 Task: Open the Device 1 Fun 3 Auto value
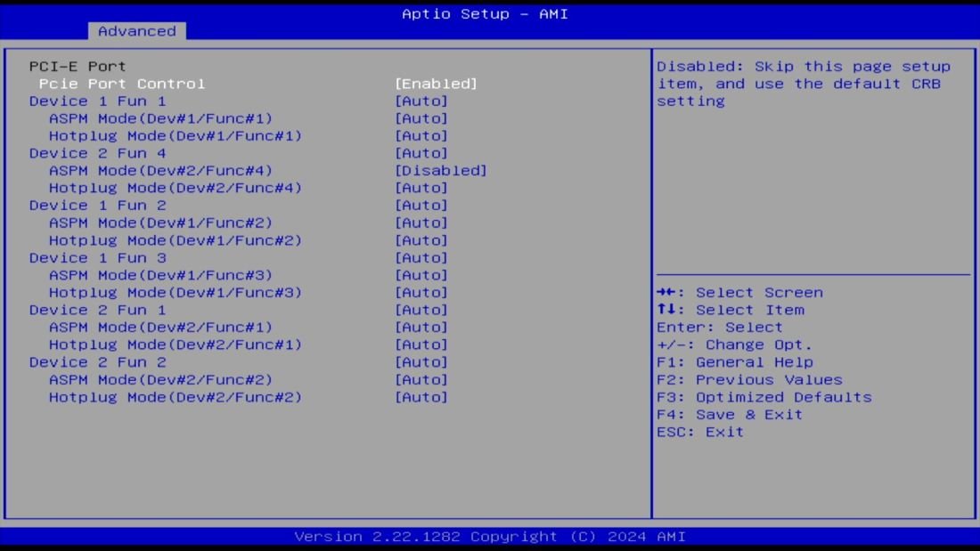pos(421,258)
